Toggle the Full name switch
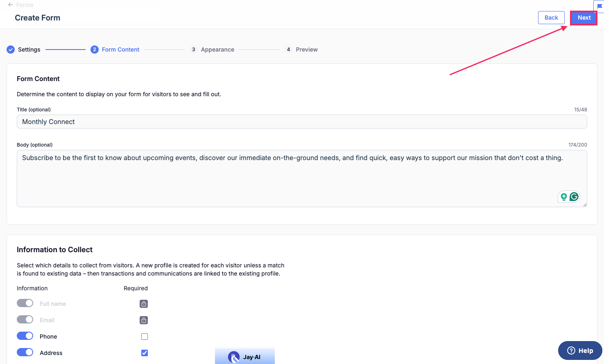604x364 pixels. [x=25, y=303]
